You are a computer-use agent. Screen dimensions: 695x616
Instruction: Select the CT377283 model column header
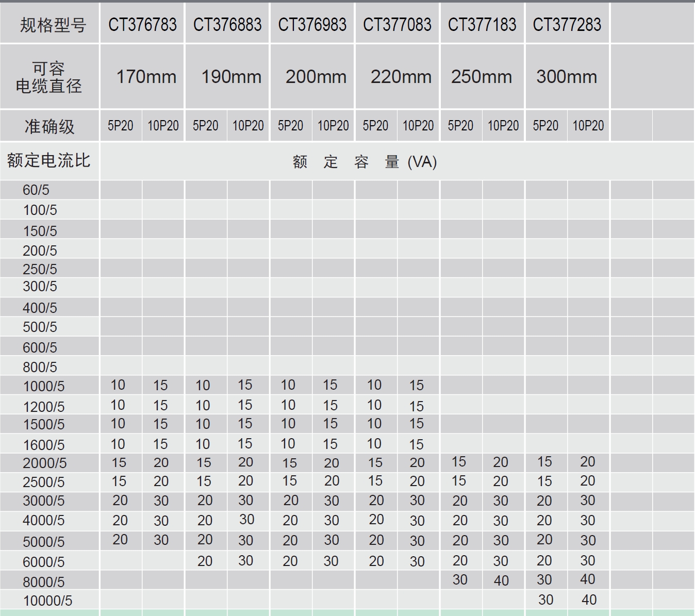point(567,24)
